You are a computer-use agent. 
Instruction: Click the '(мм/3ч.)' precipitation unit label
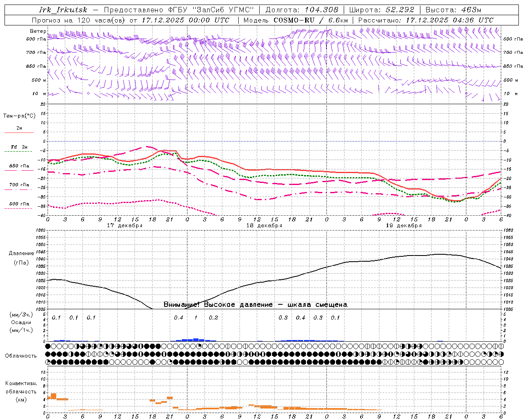click(x=21, y=315)
